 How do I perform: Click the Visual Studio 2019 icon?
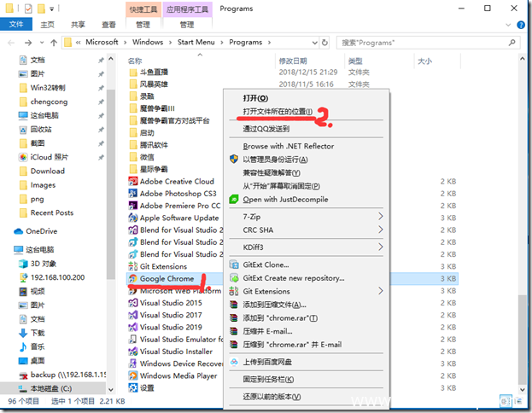pyautogui.click(x=132, y=327)
